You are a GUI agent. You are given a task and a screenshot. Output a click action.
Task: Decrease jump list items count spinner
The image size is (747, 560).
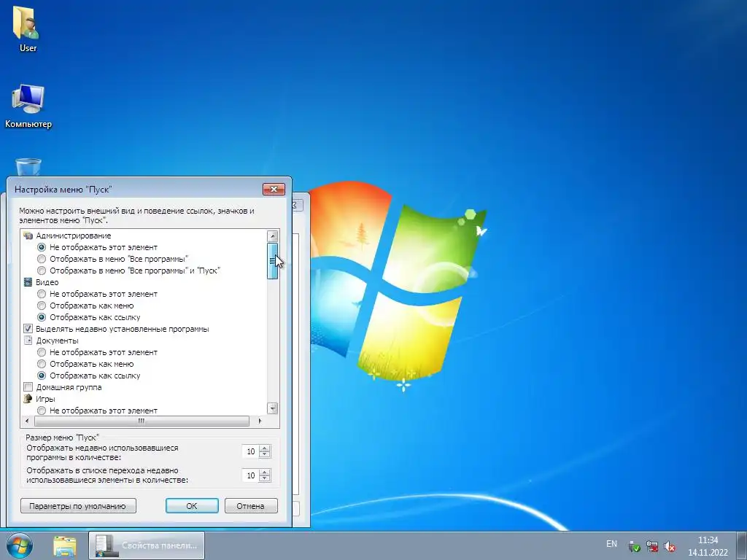(266, 478)
